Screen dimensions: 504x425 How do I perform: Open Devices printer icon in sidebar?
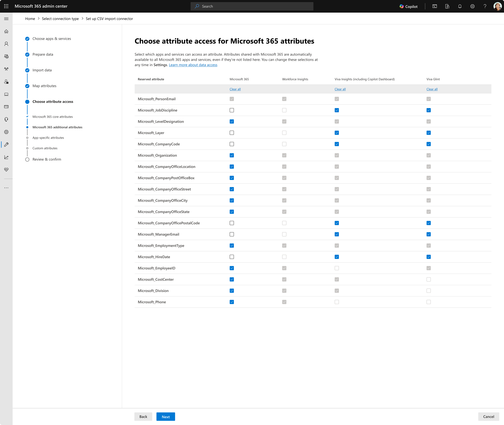[x=6, y=56]
